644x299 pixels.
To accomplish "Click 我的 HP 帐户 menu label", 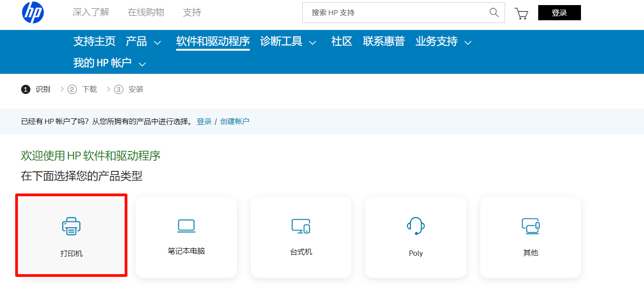I will [103, 63].
